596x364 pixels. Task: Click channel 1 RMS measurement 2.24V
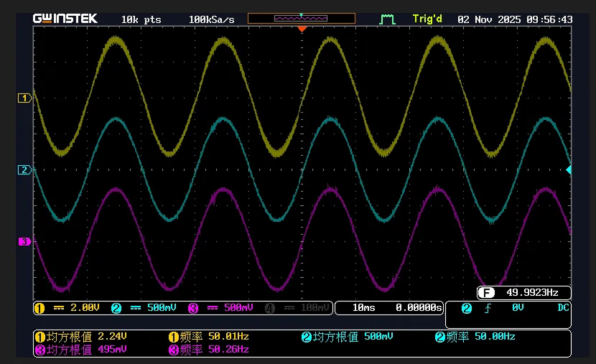click(x=80, y=337)
